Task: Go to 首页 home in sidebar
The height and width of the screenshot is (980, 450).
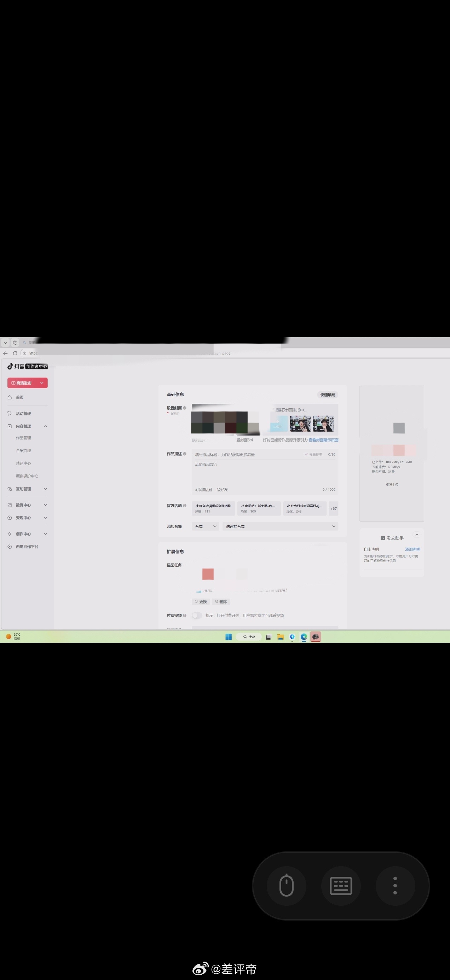Action: (x=20, y=397)
